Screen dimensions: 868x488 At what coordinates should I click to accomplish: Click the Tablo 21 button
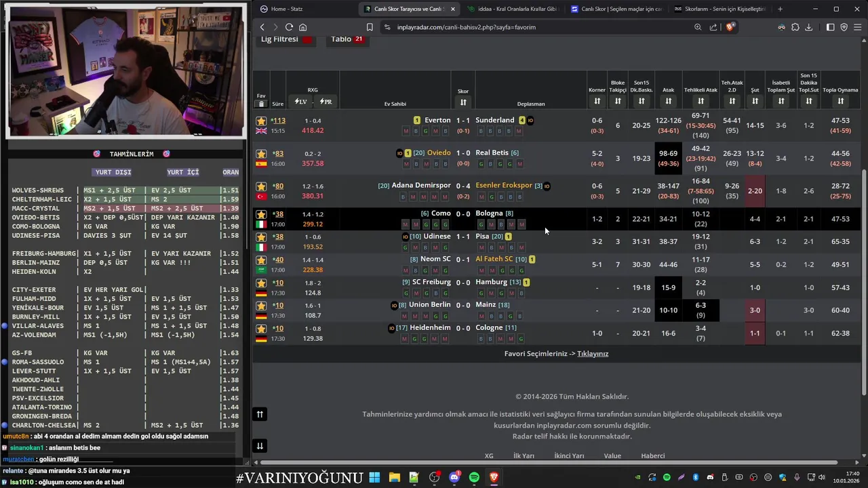coord(348,39)
